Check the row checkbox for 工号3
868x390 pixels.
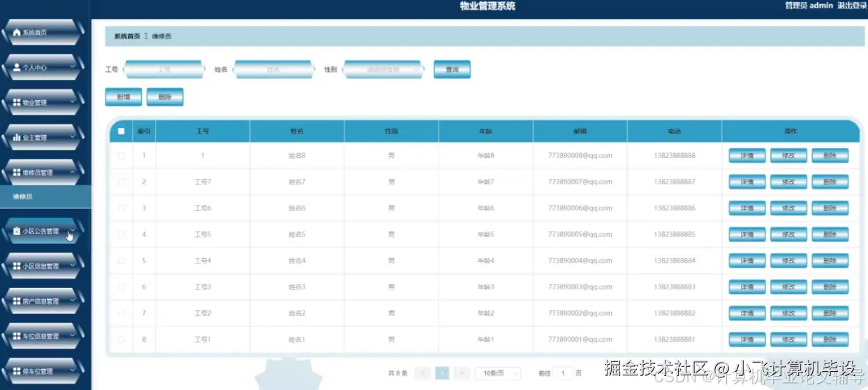(122, 287)
